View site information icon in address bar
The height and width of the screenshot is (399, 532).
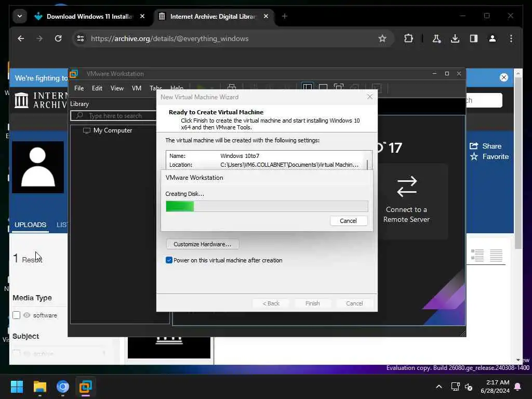click(81, 38)
